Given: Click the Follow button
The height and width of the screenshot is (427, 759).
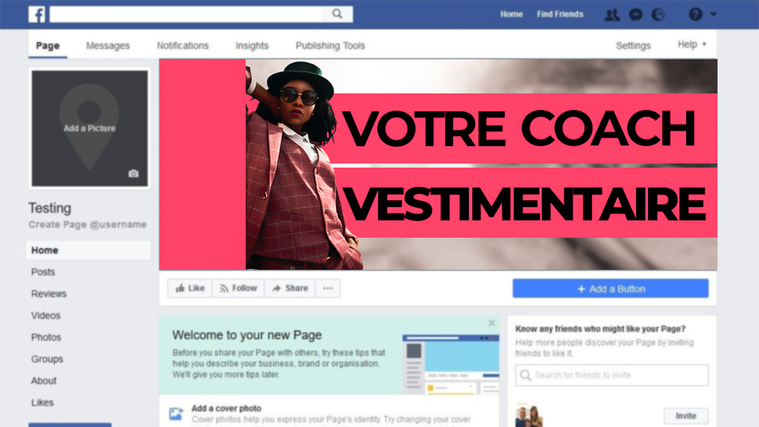Looking at the screenshot, I should coord(238,288).
